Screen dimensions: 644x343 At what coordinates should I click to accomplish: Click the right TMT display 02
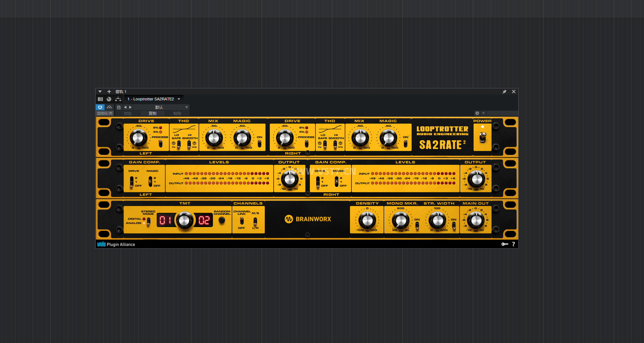point(204,220)
